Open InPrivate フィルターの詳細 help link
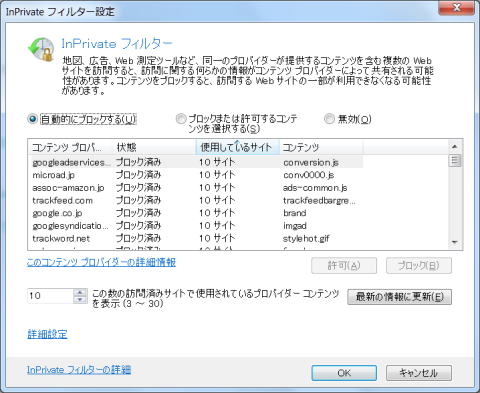 click(79, 370)
